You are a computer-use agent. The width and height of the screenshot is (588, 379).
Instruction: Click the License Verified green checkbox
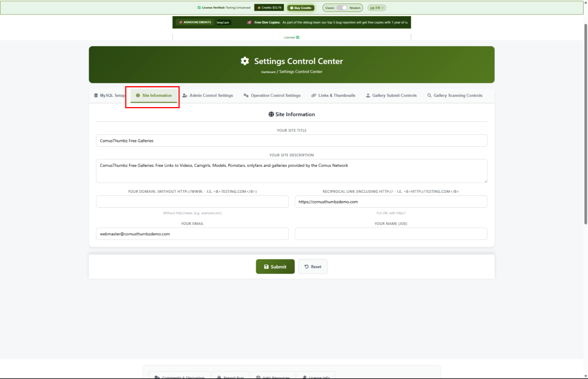(199, 8)
